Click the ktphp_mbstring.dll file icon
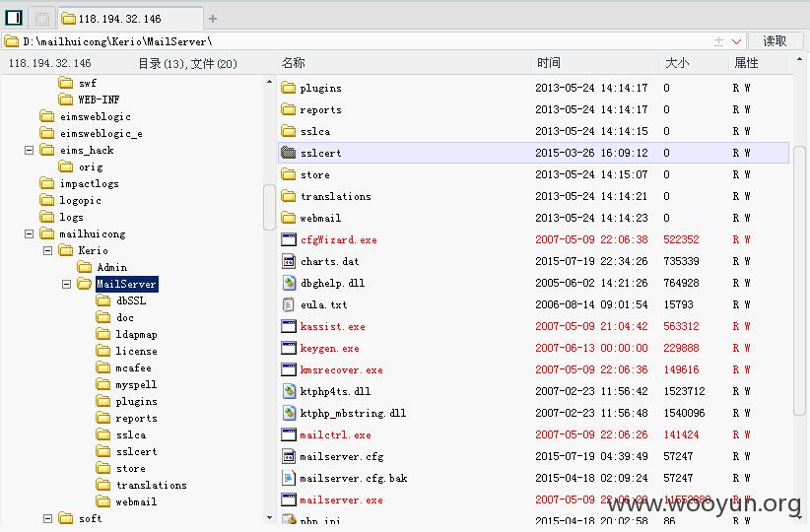 pyautogui.click(x=289, y=413)
